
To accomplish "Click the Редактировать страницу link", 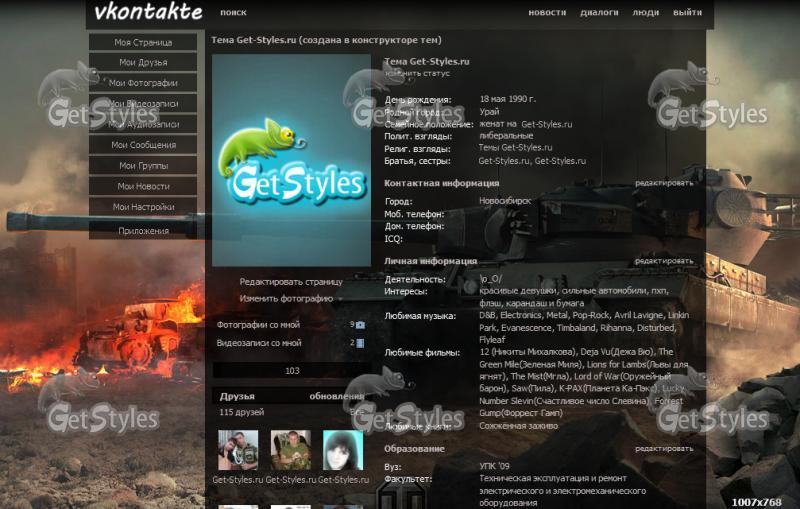I will point(291,282).
